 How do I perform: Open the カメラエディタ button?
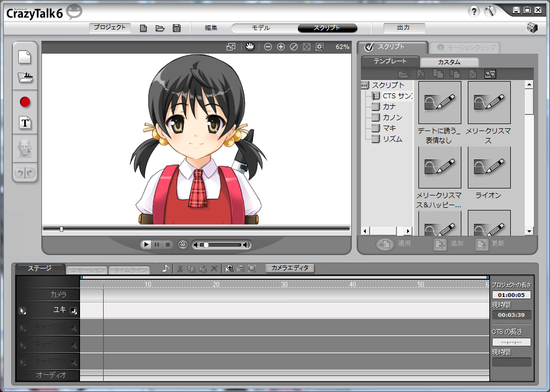[x=290, y=268]
